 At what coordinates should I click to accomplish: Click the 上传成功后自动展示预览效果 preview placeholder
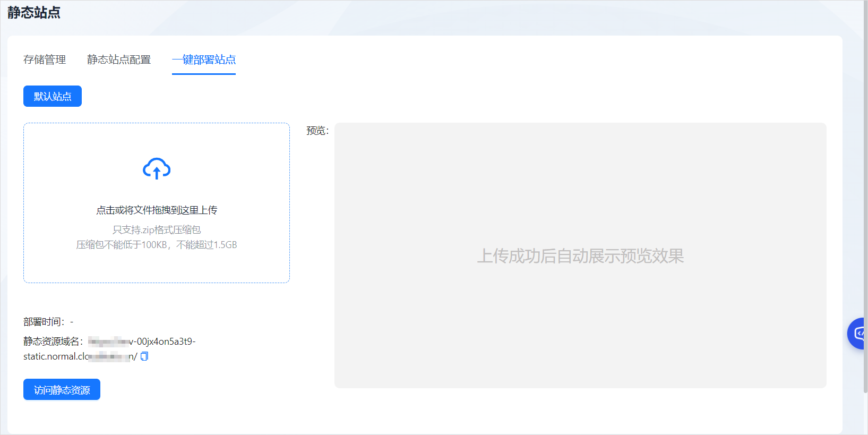580,256
